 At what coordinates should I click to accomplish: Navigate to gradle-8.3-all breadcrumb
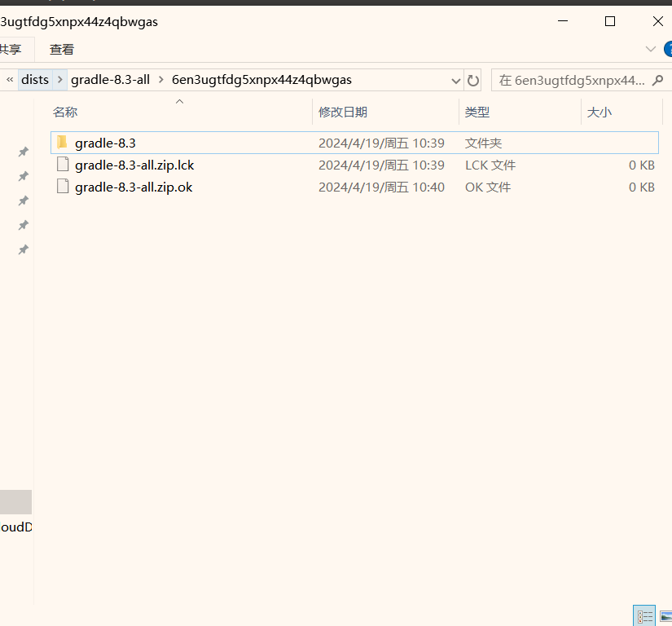click(111, 80)
